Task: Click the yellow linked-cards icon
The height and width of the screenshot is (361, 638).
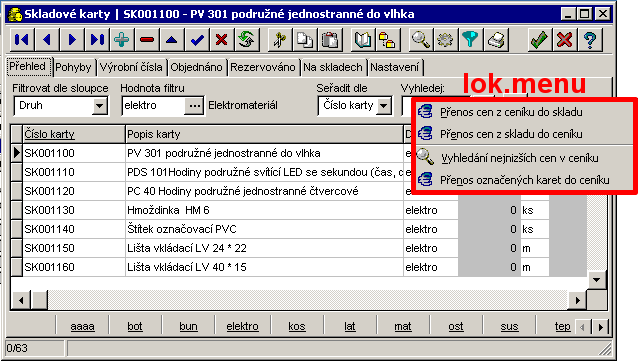Action: click(x=388, y=40)
